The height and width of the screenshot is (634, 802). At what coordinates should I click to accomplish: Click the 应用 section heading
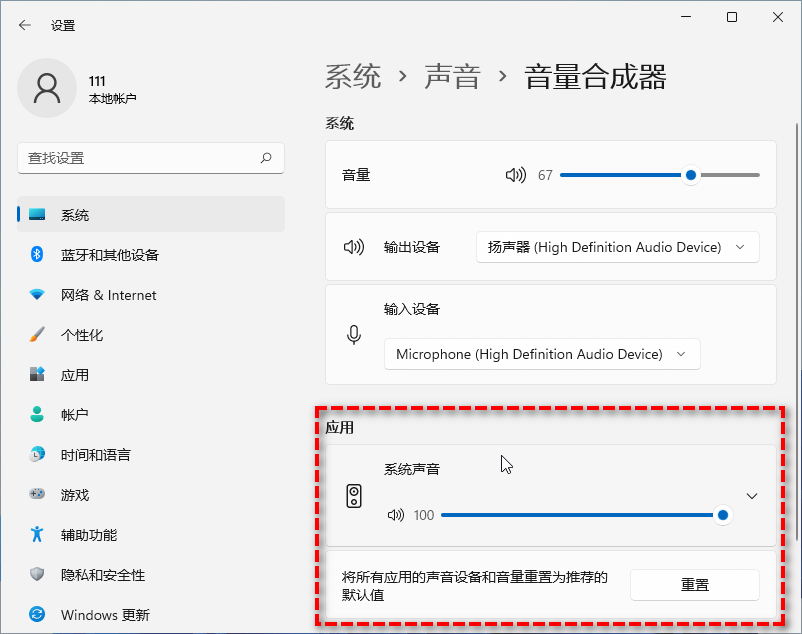coord(340,427)
